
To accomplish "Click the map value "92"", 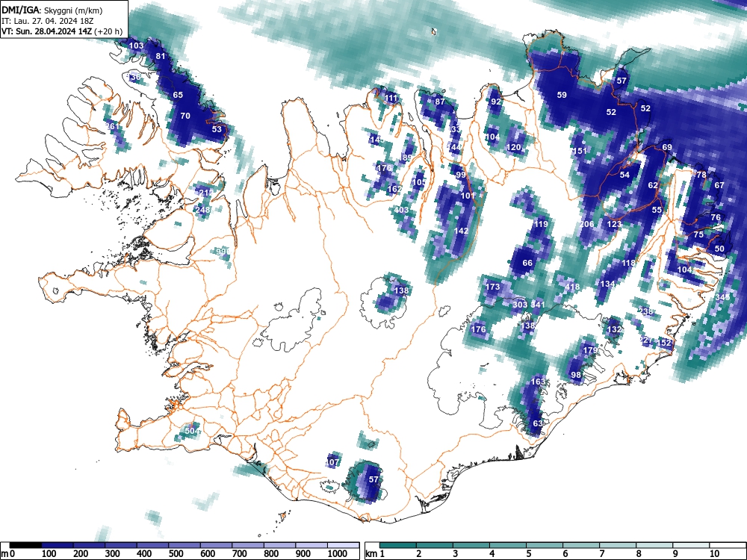I will 497,102.
